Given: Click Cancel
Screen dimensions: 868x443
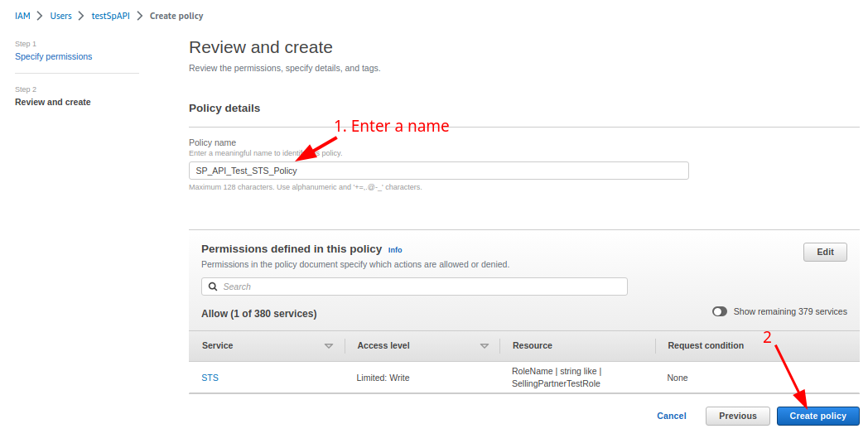Looking at the screenshot, I should pyautogui.click(x=672, y=416).
